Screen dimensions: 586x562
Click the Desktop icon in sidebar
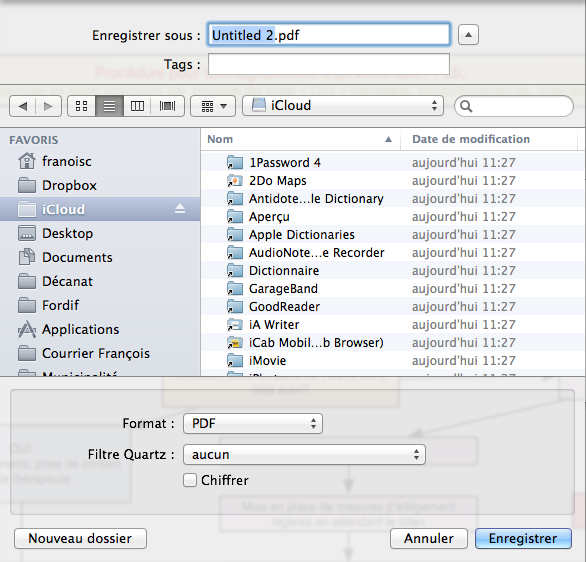click(x=27, y=233)
